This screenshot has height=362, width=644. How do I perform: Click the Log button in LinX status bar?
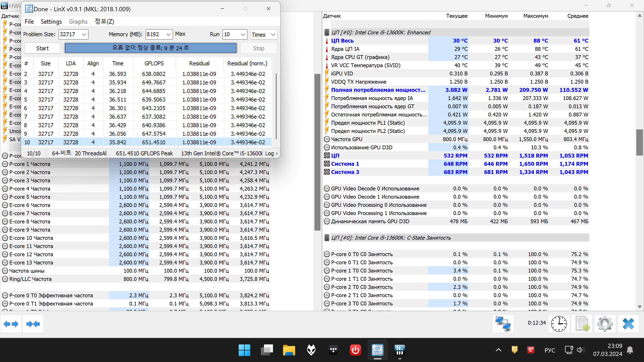[x=271, y=153]
